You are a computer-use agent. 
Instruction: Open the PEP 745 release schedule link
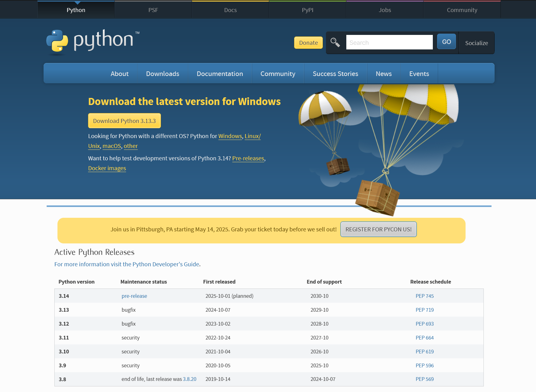pyautogui.click(x=424, y=296)
